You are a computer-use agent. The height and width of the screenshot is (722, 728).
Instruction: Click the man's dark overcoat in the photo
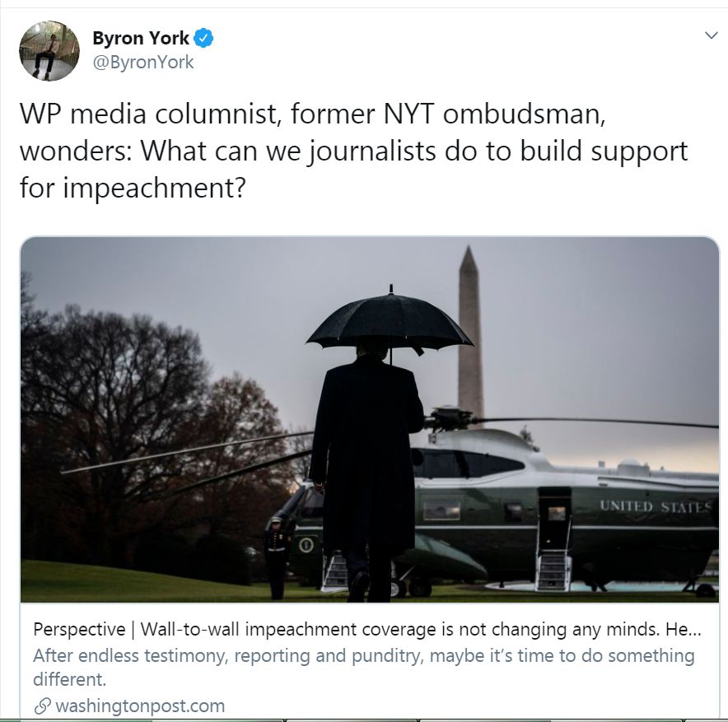tap(366, 454)
